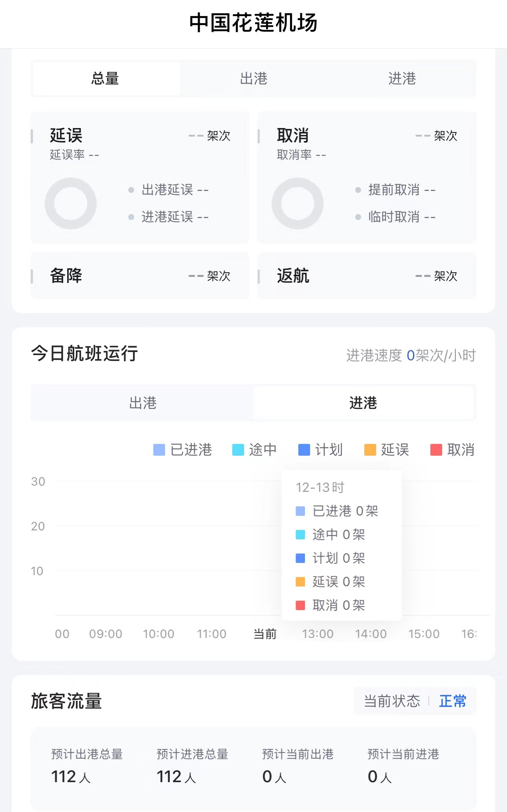Open the 返航 statistics card
507x812 pixels.
click(x=367, y=276)
